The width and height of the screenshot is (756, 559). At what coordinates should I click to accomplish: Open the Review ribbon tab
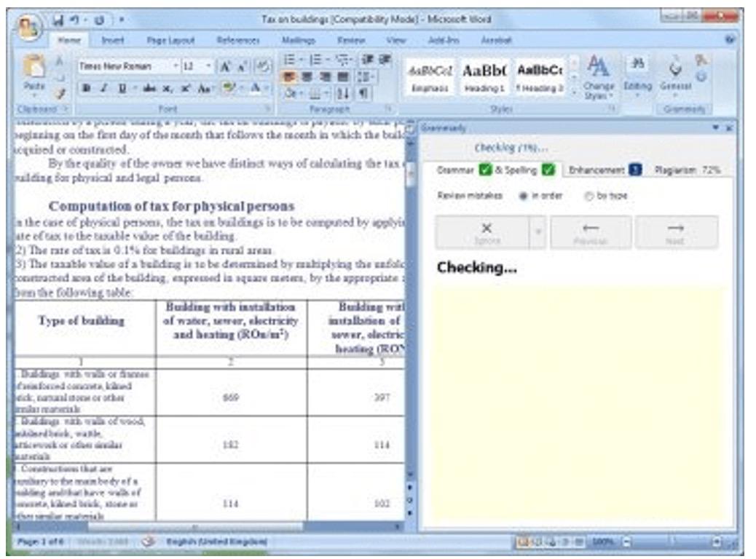(x=351, y=40)
